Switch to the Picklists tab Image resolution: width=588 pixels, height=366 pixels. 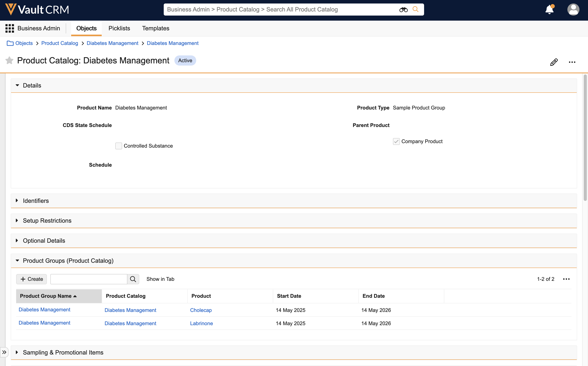click(x=119, y=28)
